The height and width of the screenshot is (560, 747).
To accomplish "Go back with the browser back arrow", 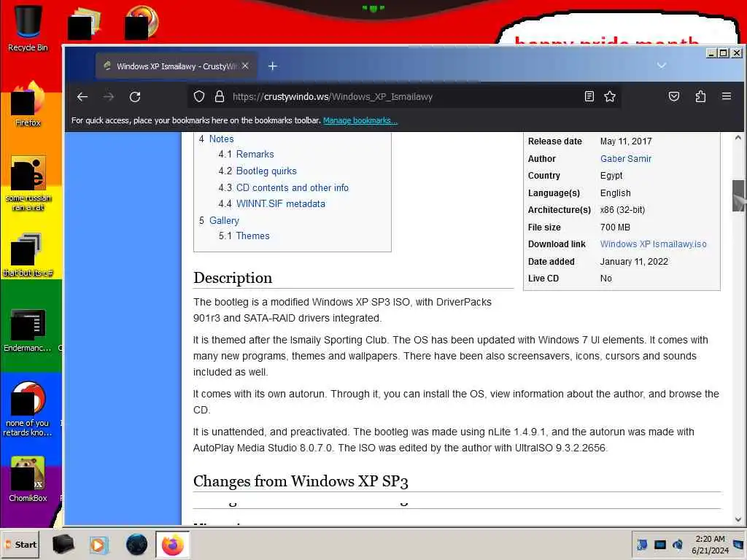I will [x=82, y=97].
